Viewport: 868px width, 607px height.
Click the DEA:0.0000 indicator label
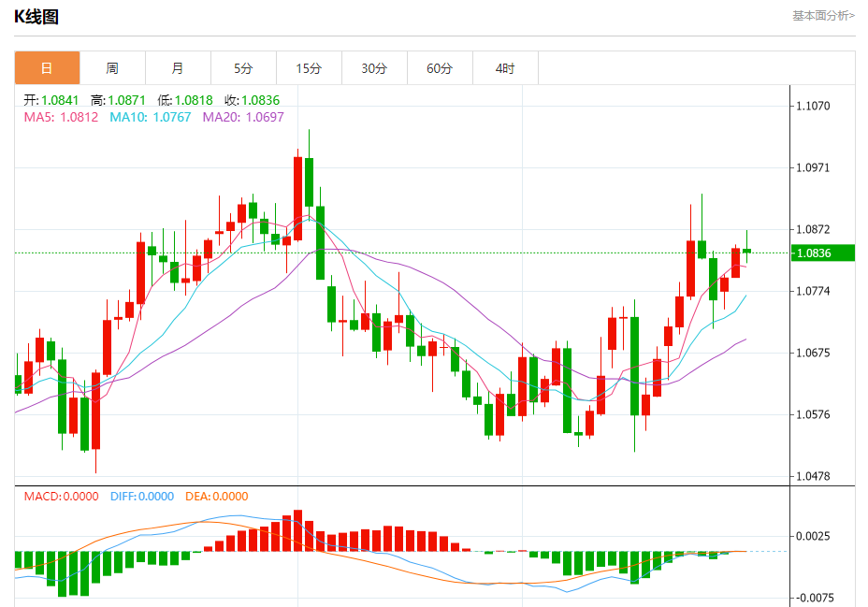[216, 497]
